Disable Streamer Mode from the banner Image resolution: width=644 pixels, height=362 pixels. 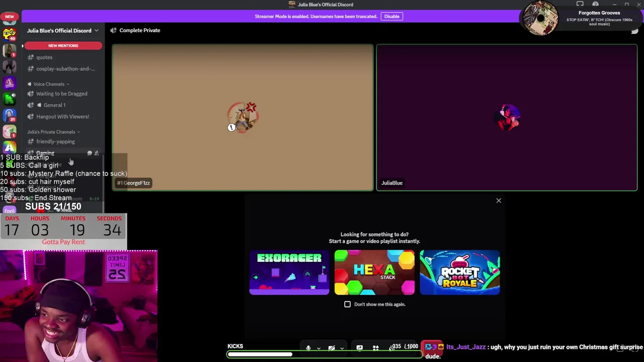391,17
